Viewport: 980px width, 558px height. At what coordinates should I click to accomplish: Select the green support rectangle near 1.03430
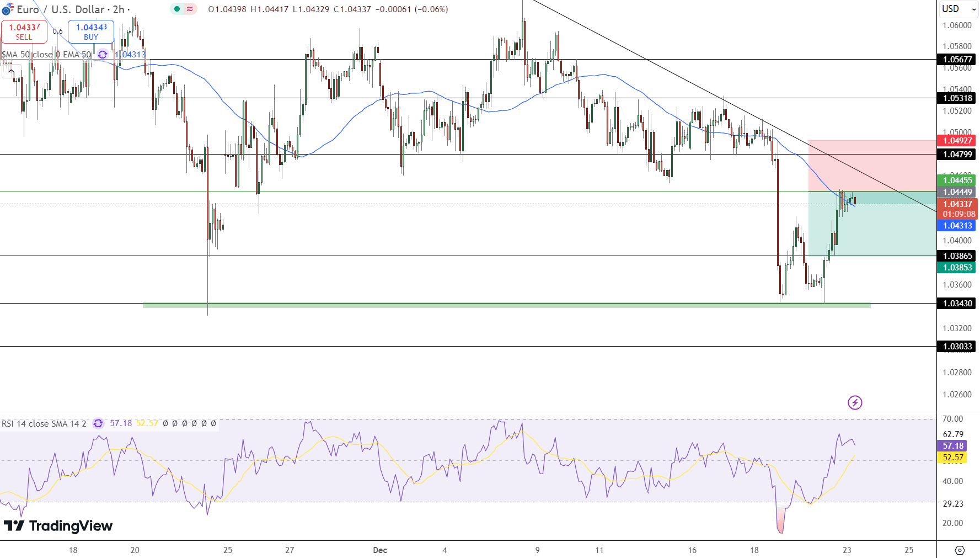click(x=506, y=305)
